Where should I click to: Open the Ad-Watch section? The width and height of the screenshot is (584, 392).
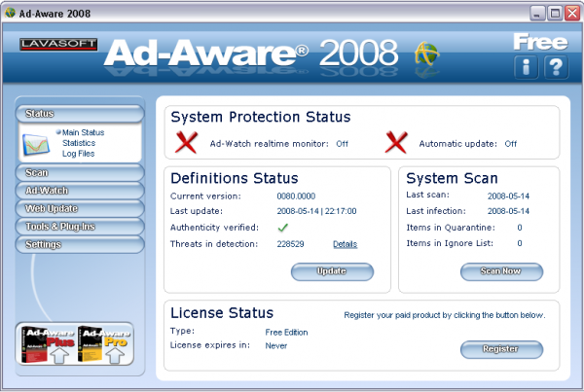(80, 191)
